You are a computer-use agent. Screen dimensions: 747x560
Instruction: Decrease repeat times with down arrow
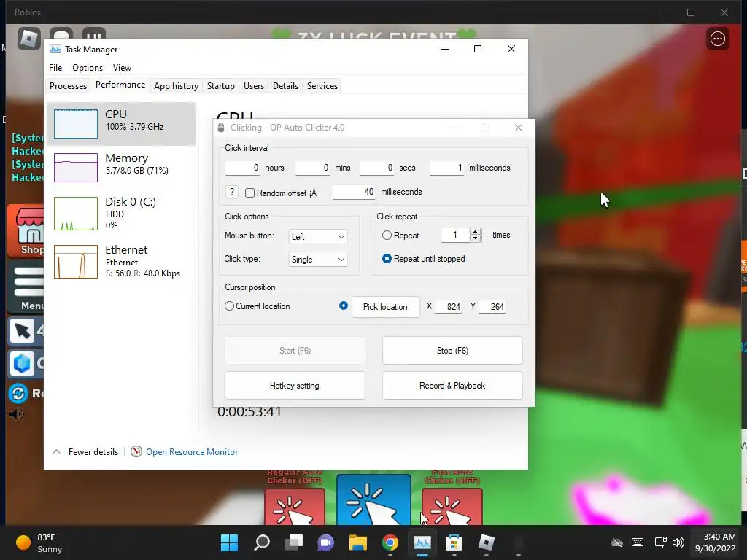475,238
